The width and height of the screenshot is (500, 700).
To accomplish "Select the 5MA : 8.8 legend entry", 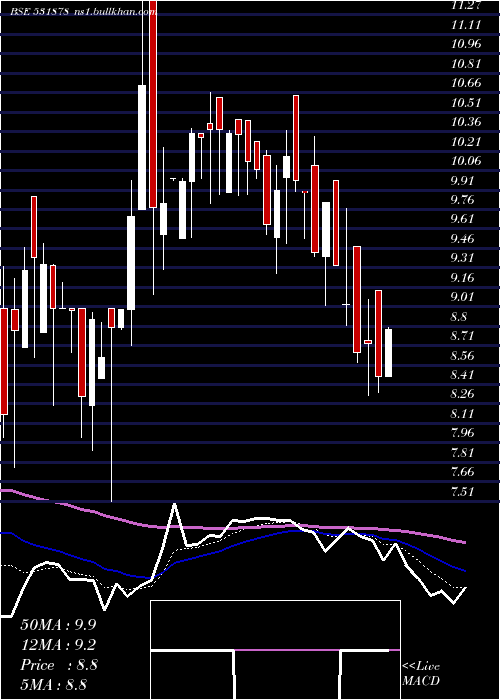I will coord(54,684).
